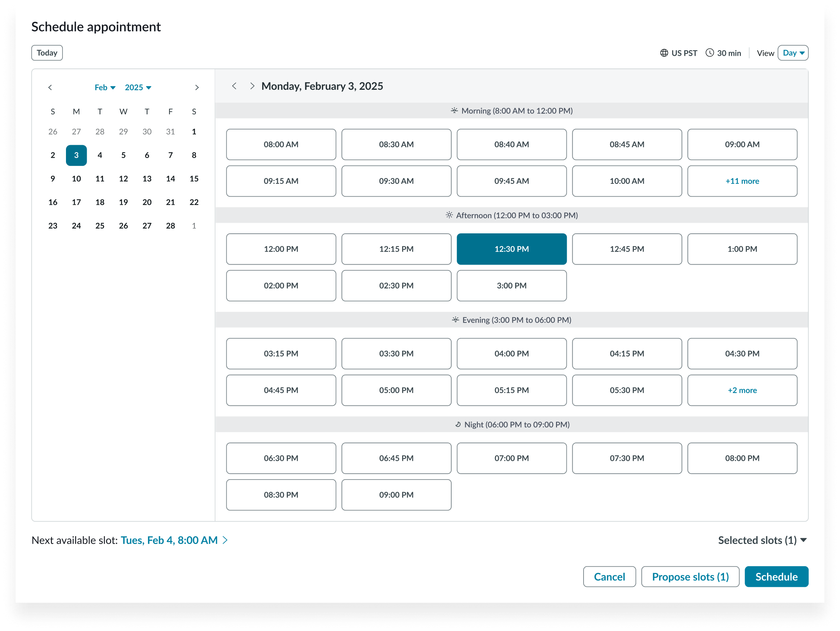This screenshot has width=840, height=631.
Task: Select the 09:00 AM time slot
Action: click(742, 144)
